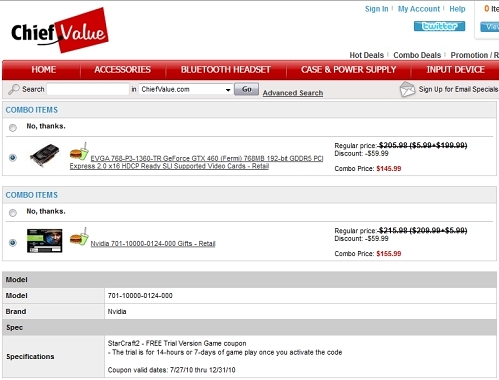
Task: Click combo price $155.99
Action: pyautogui.click(x=389, y=254)
